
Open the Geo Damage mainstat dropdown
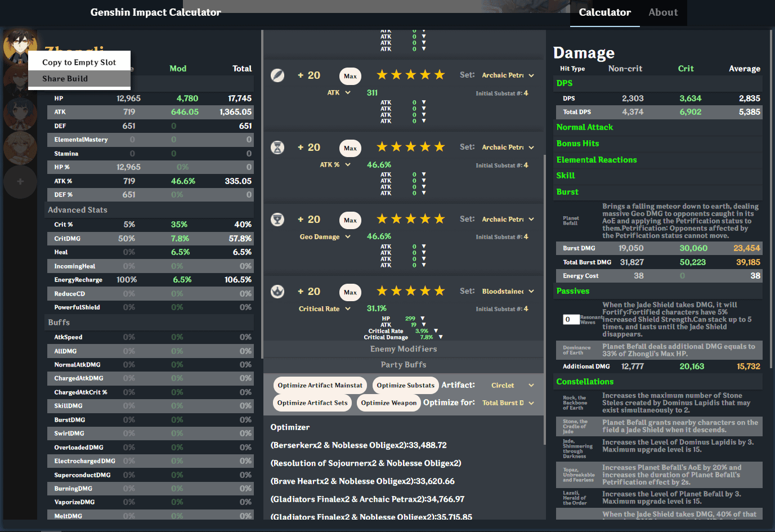tap(325, 237)
